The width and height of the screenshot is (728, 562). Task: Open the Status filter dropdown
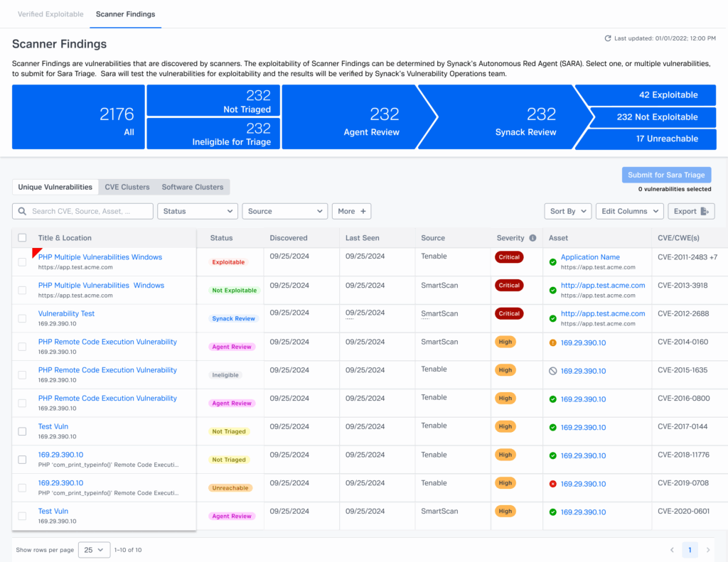[198, 211]
